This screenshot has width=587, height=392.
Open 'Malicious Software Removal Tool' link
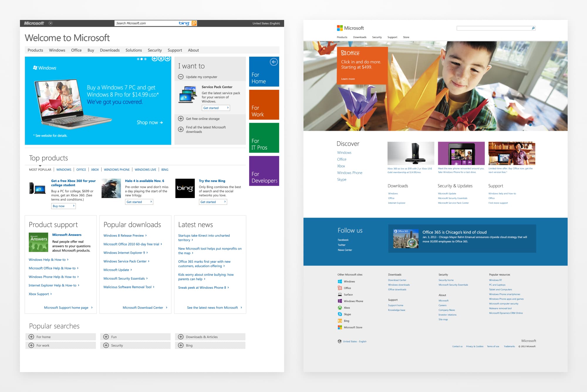click(x=129, y=287)
